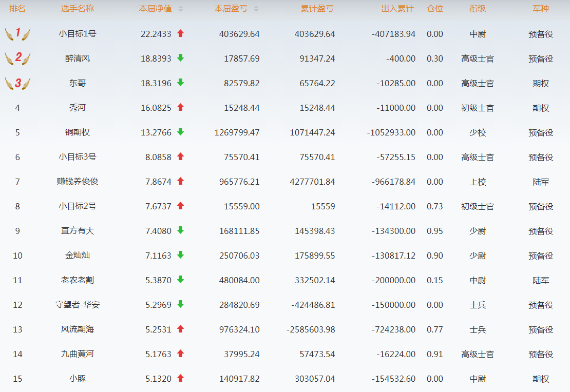
Task: Click green down arrow beside 7.4080
Action: (180, 230)
